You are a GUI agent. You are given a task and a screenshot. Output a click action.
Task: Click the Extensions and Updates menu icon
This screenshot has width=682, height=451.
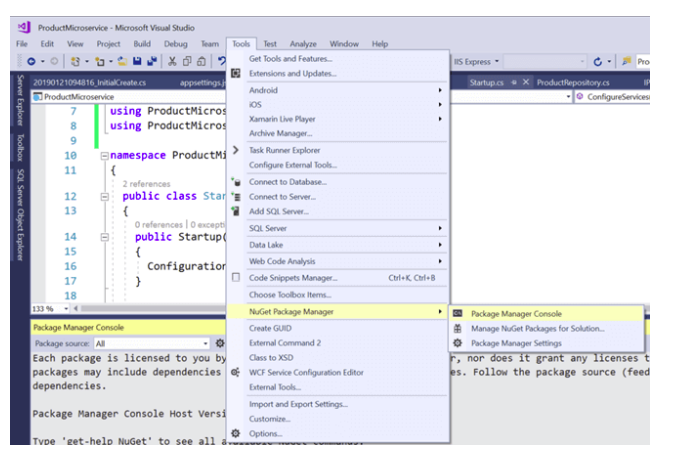[236, 73]
